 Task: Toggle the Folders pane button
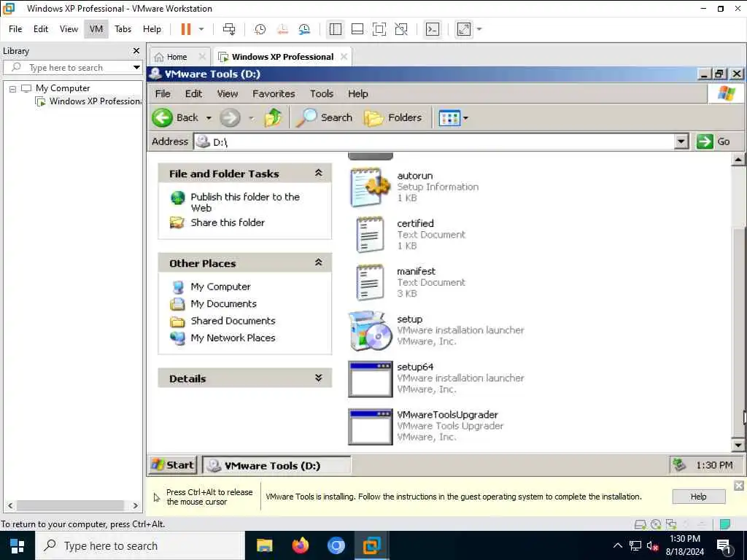click(393, 117)
